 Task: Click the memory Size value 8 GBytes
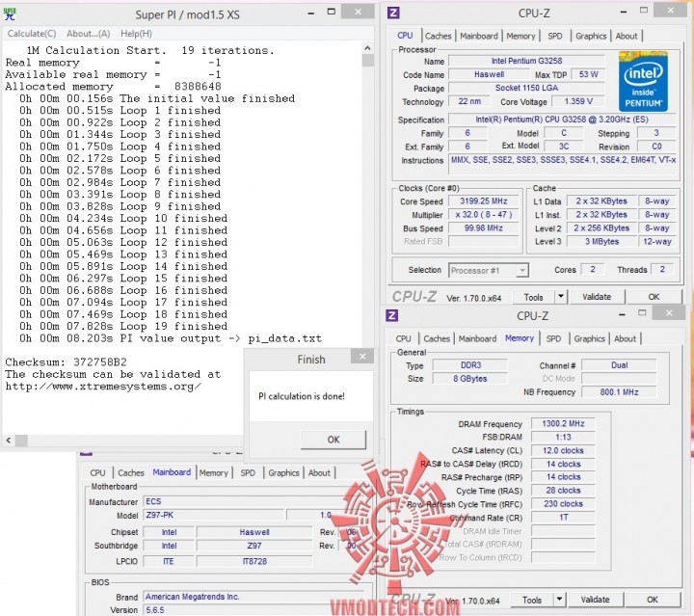pyautogui.click(x=469, y=378)
